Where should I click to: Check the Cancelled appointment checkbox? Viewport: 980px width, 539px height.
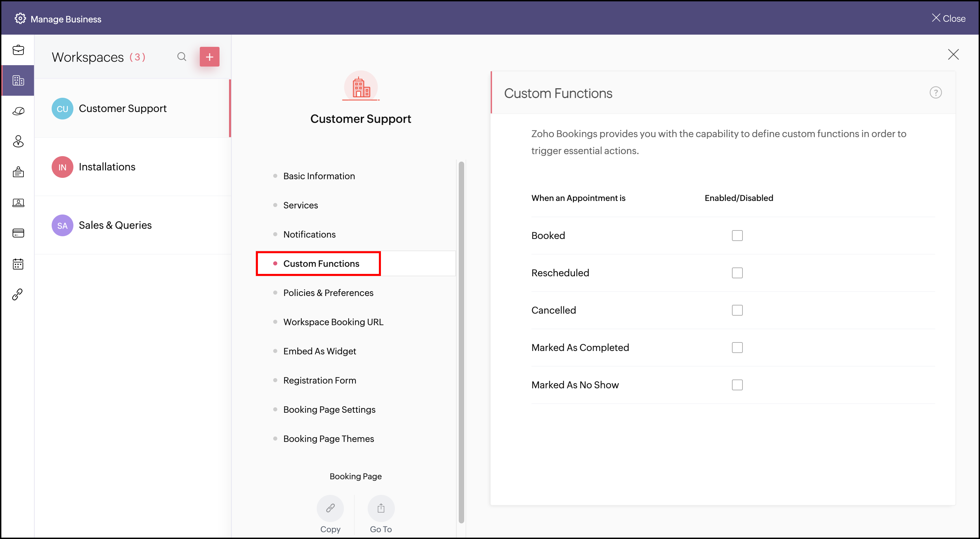(737, 310)
